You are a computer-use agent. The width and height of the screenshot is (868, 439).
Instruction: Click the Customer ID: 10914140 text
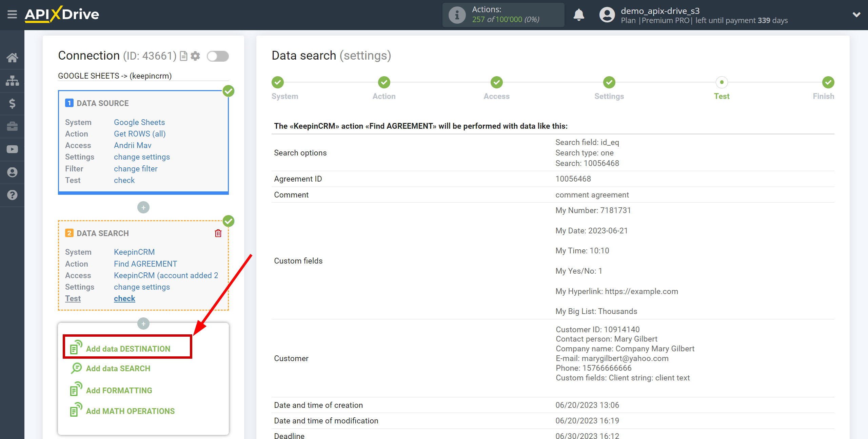point(597,330)
